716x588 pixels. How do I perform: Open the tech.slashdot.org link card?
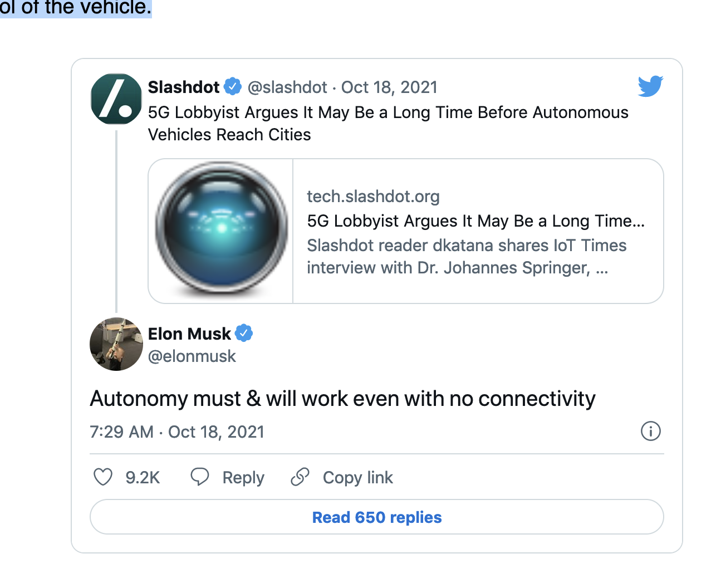coord(478,231)
